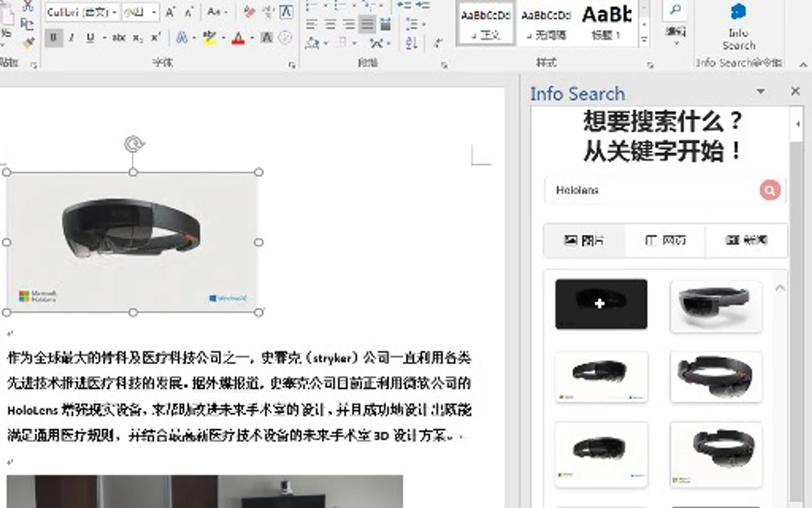This screenshot has width=812, height=508.
Task: Switch to the 网页 web tab
Action: click(665, 240)
